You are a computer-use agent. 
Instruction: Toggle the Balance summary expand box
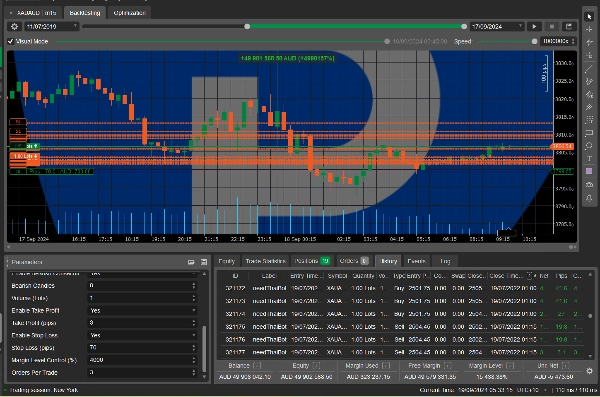point(258,366)
